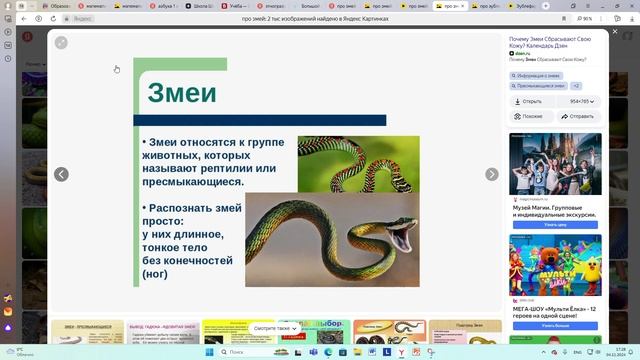
Task: Go back with the browser back arrow
Action: 24,19
